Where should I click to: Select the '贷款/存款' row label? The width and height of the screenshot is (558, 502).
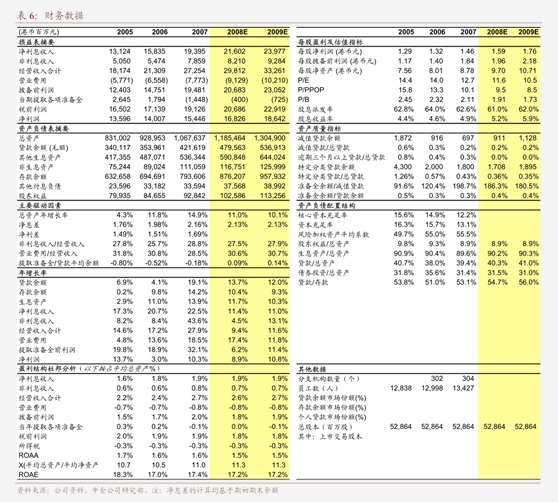313,282
